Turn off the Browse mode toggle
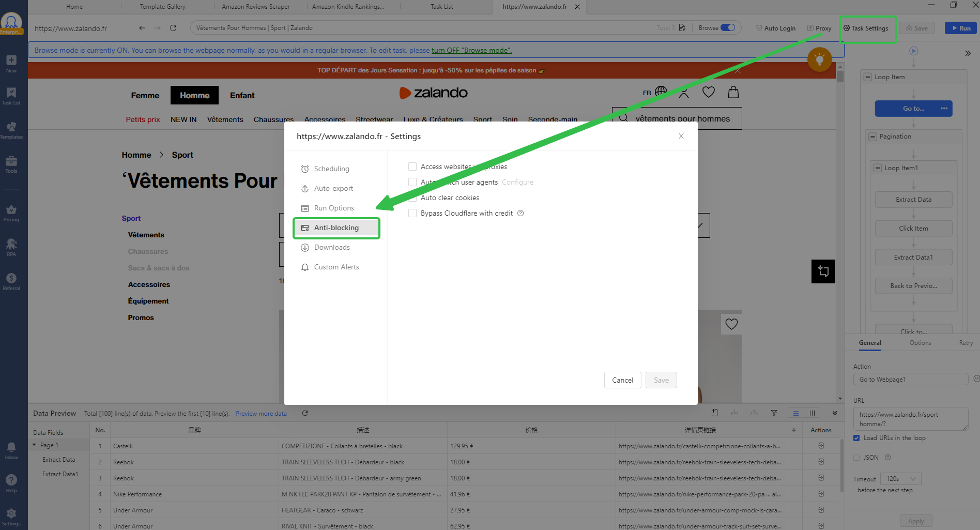980x530 pixels. tap(728, 28)
